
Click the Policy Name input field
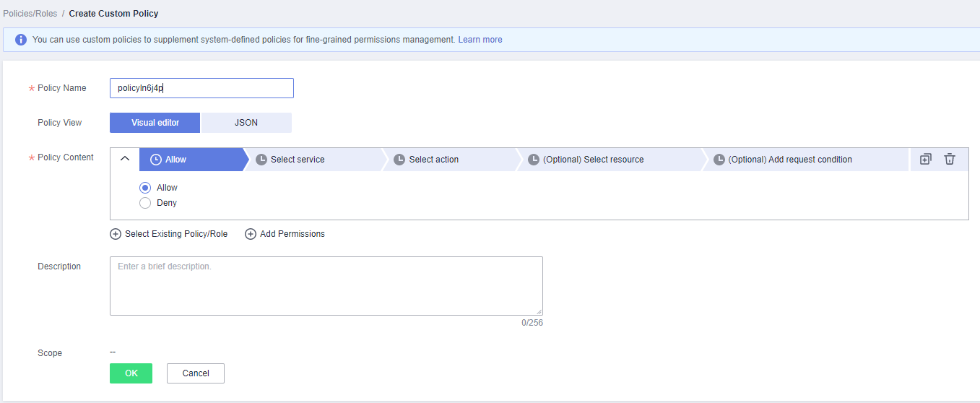point(201,88)
